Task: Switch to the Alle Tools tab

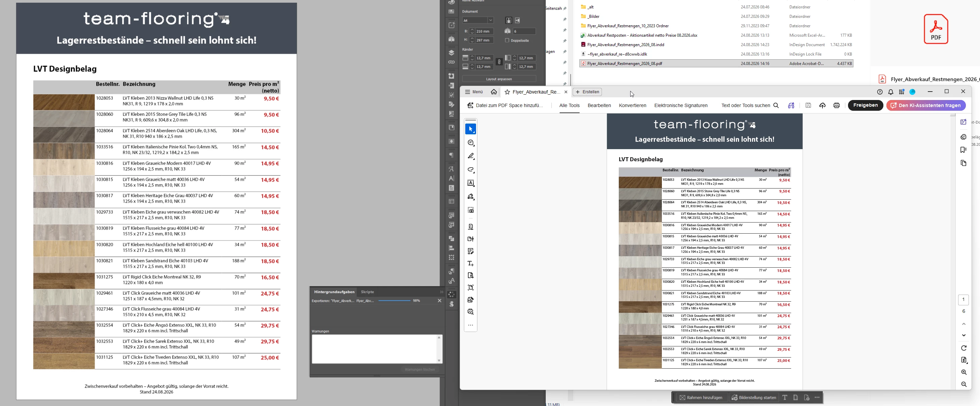Action: pyautogui.click(x=569, y=105)
